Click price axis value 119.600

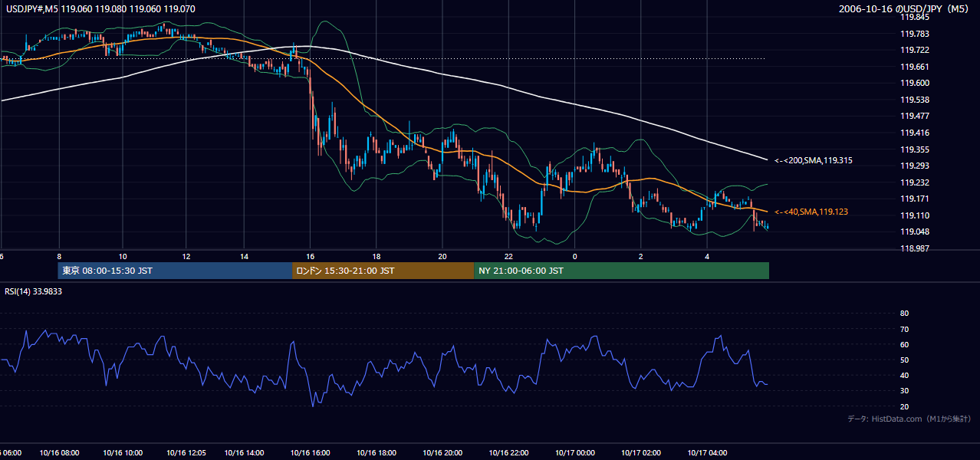click(x=914, y=83)
